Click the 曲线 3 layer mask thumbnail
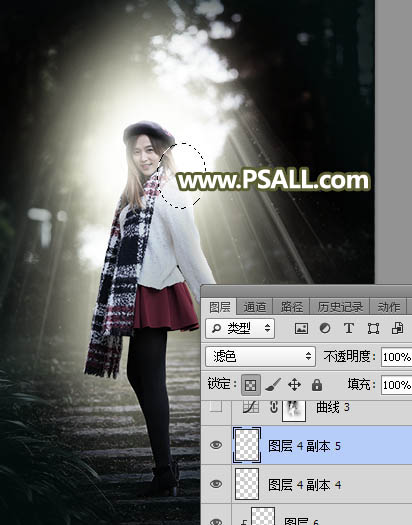Image resolution: width=412 pixels, height=525 pixels. (x=294, y=410)
